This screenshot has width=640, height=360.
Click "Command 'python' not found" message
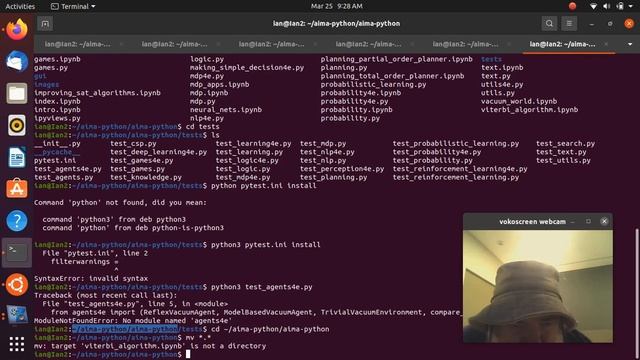120,202
